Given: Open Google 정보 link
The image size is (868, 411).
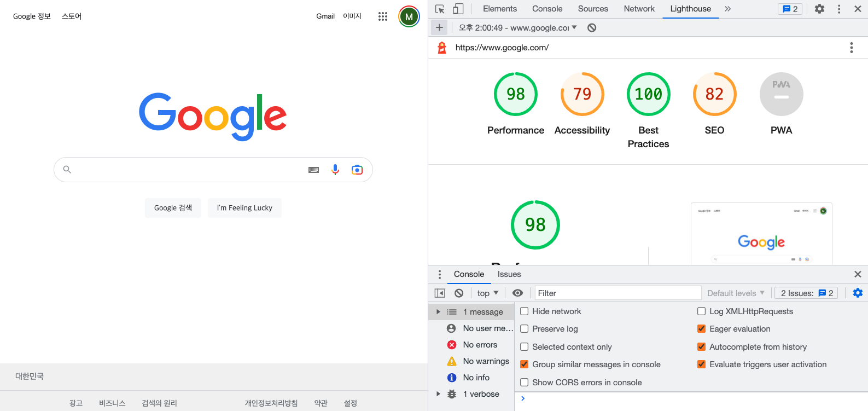Looking at the screenshot, I should click(x=32, y=16).
